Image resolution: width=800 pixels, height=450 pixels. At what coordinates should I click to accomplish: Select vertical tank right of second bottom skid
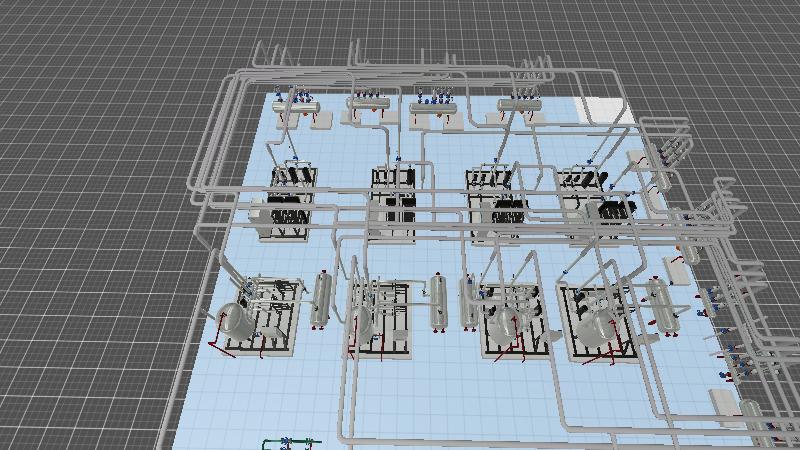click(x=436, y=301)
